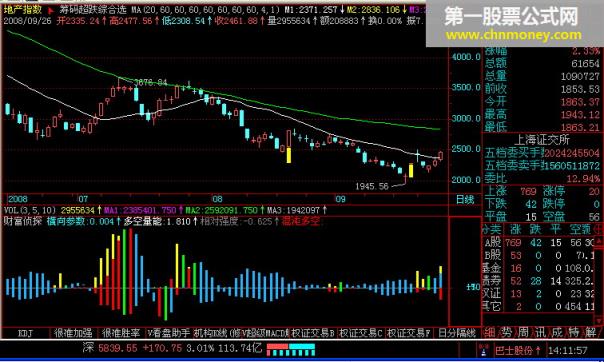This screenshot has height=362, width=604.
Task: Click the 涨 column header
Action: [516, 229]
